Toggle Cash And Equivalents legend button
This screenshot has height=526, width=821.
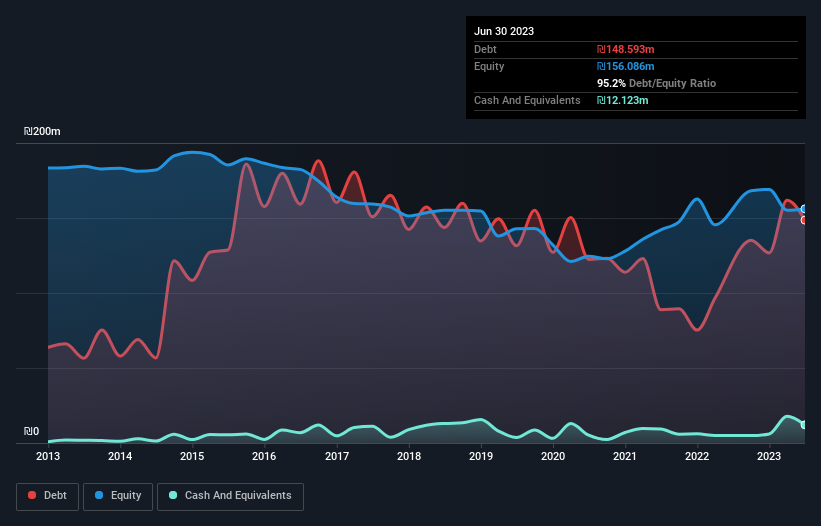tap(230, 496)
